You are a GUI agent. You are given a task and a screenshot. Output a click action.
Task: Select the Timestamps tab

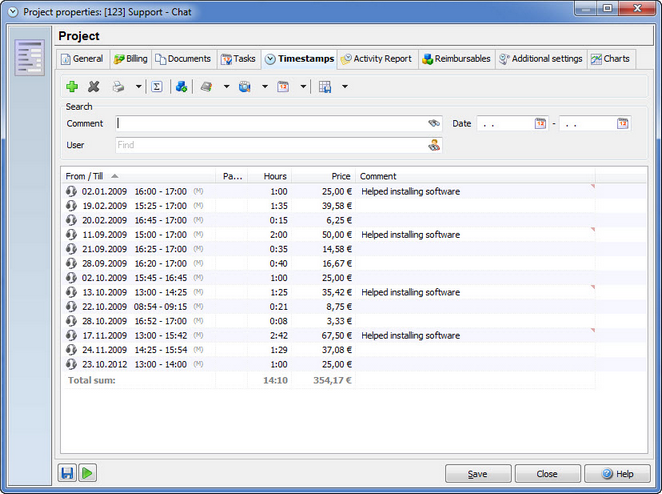click(299, 59)
